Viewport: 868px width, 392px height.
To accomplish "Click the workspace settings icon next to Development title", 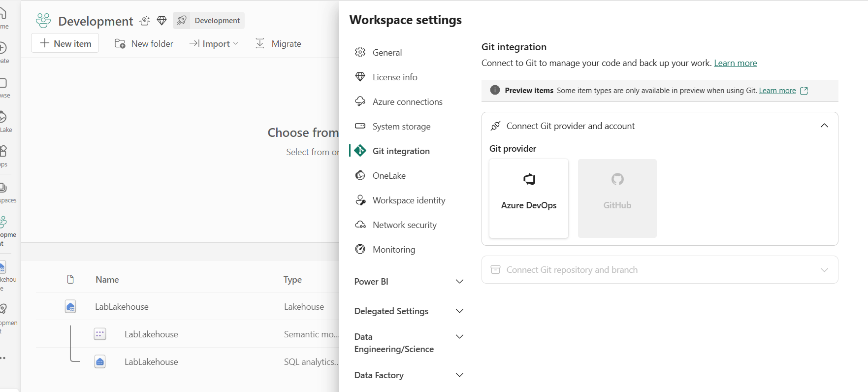I will (145, 21).
